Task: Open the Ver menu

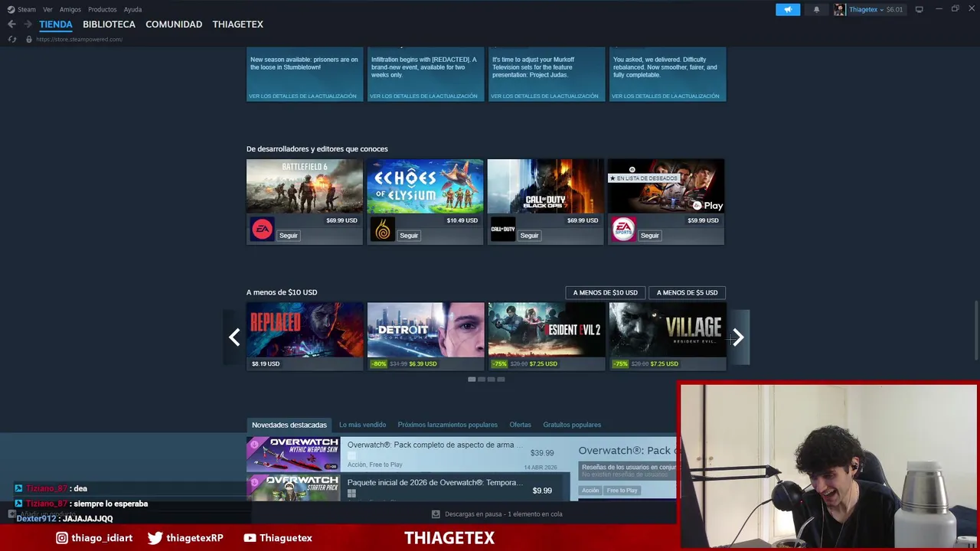Action: (47, 9)
